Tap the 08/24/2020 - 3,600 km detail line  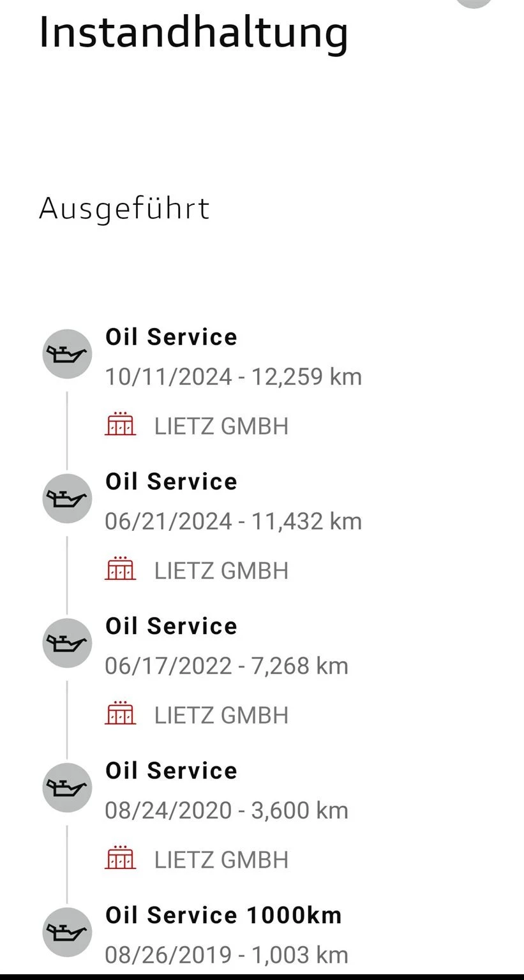(x=227, y=811)
